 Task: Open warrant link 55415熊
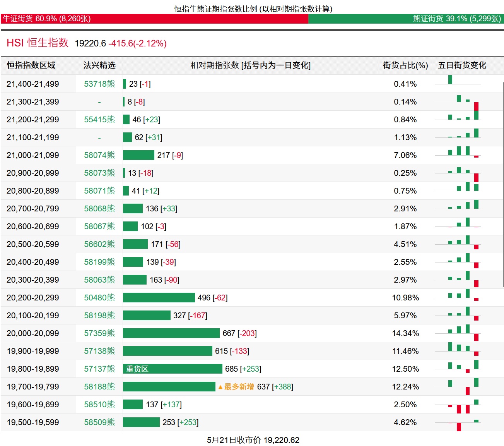pos(99,120)
